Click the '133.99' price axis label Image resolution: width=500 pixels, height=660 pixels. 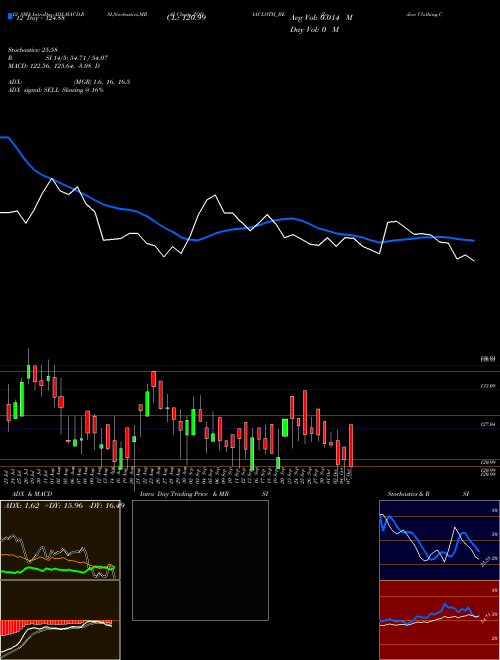(x=488, y=386)
